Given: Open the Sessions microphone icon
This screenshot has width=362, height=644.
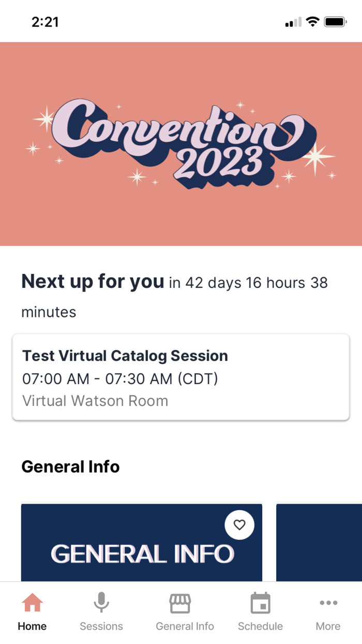Looking at the screenshot, I should coord(101,604).
